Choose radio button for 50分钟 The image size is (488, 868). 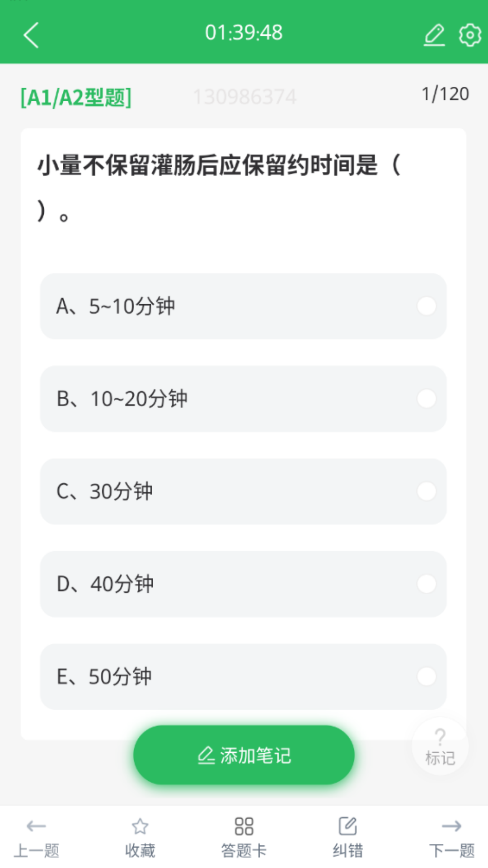(x=427, y=677)
